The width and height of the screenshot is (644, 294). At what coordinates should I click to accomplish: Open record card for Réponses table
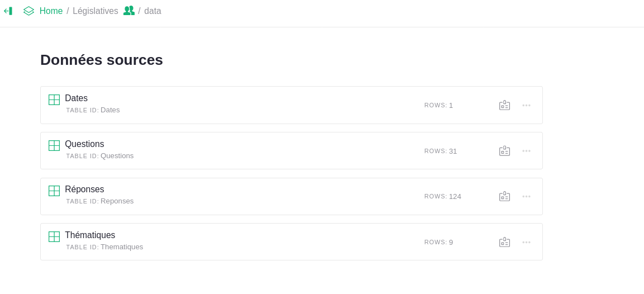(504, 196)
